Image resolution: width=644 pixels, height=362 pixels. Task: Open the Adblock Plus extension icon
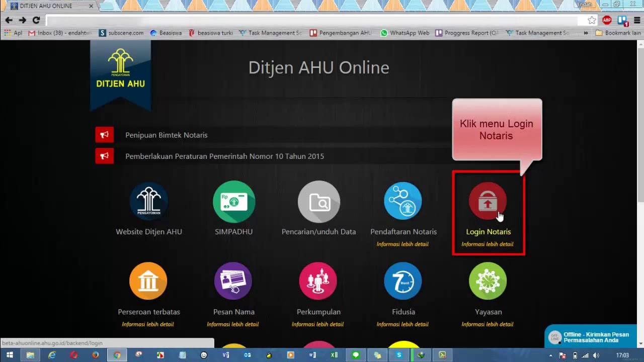pos(607,20)
